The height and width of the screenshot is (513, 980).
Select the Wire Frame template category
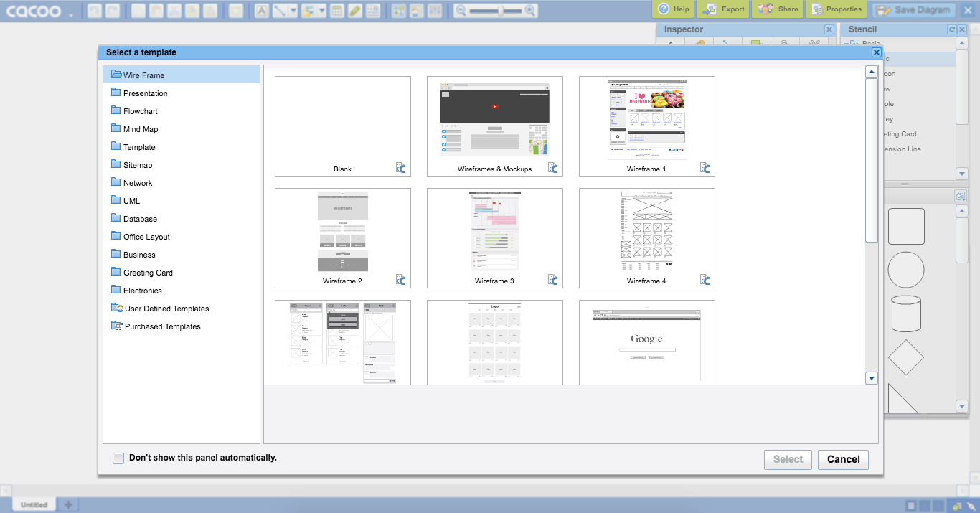point(182,75)
